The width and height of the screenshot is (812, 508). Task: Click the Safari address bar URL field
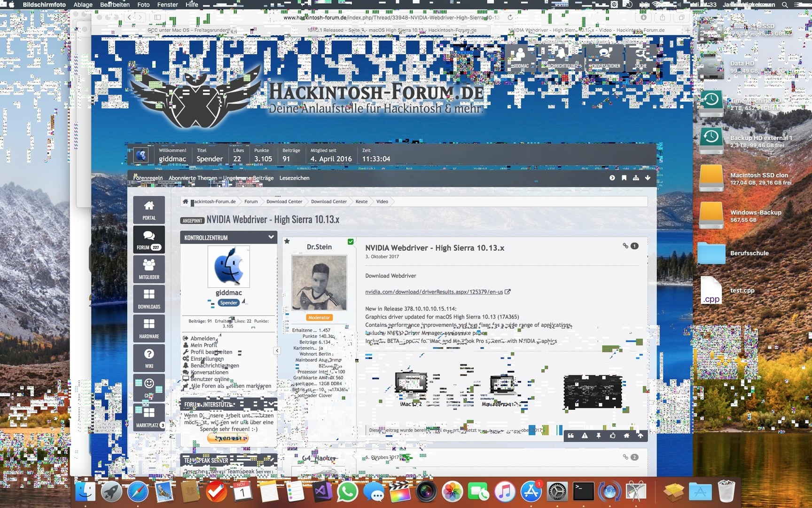point(391,17)
